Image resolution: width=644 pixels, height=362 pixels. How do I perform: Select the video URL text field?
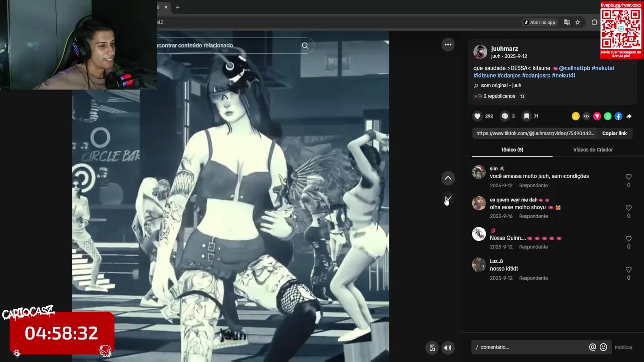click(x=535, y=133)
